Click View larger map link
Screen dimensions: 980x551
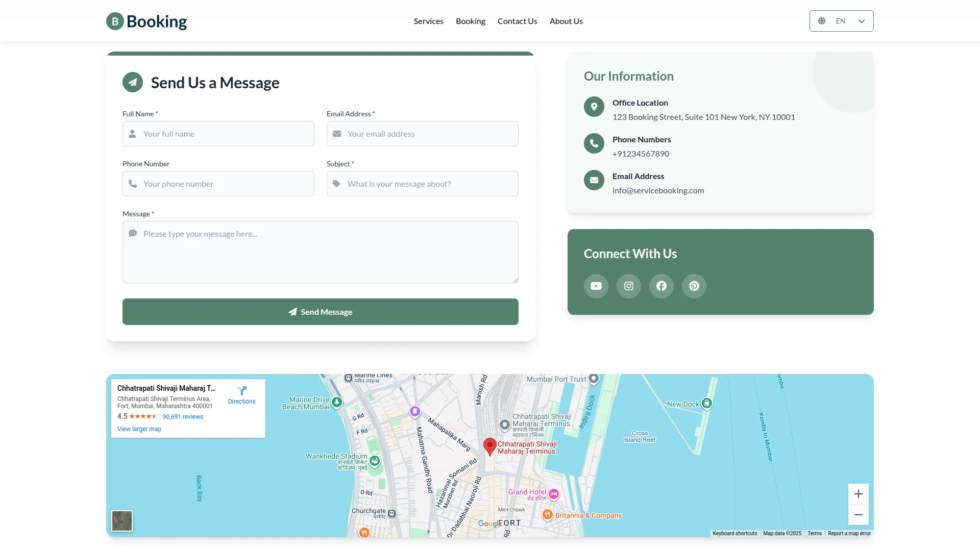pyautogui.click(x=139, y=429)
